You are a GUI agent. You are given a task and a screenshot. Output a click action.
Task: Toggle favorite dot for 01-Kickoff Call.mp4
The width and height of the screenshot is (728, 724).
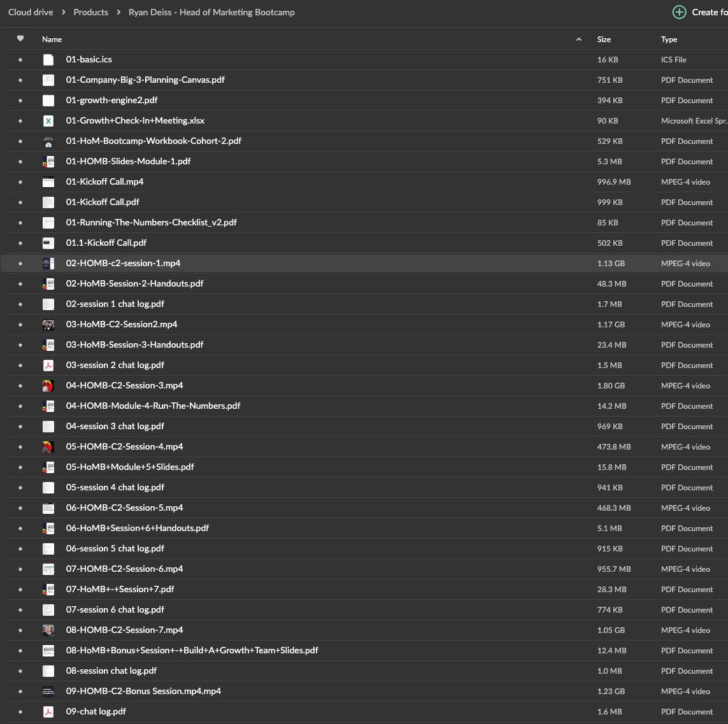coord(20,182)
